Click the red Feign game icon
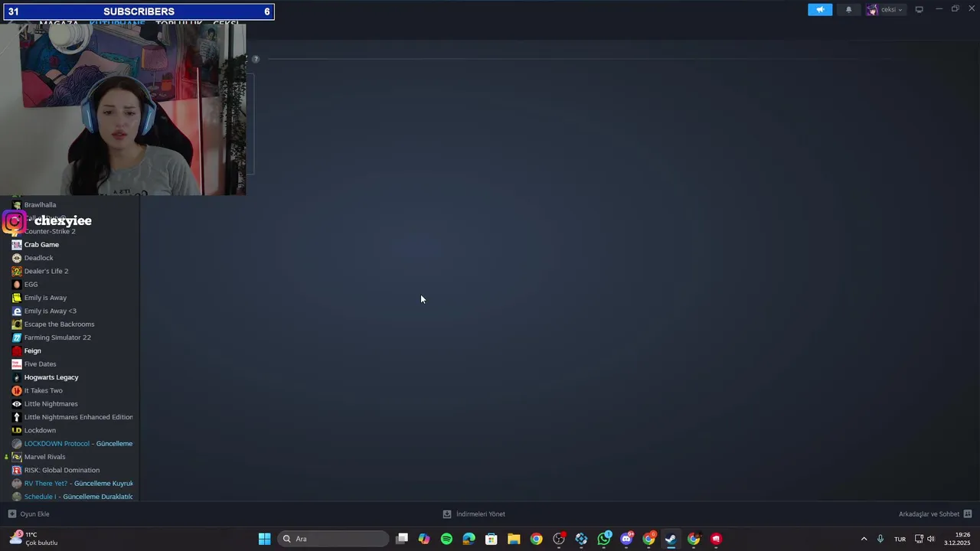The image size is (980, 551). 17,351
